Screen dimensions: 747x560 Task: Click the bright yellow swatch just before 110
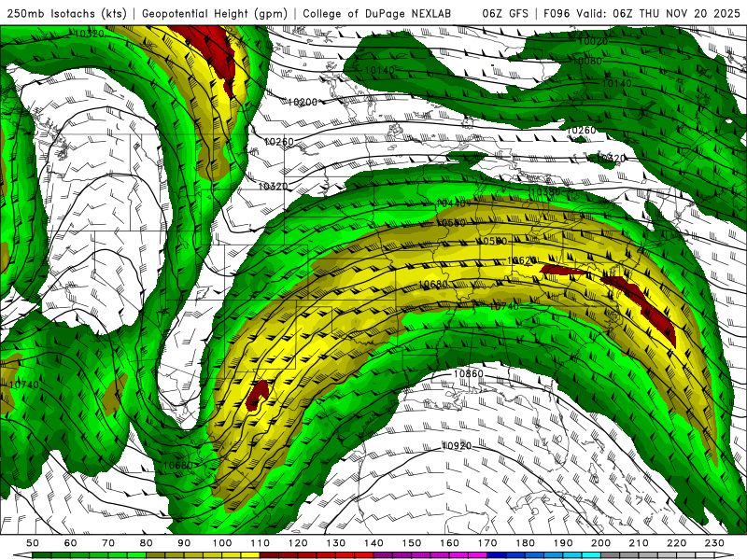coord(250,556)
